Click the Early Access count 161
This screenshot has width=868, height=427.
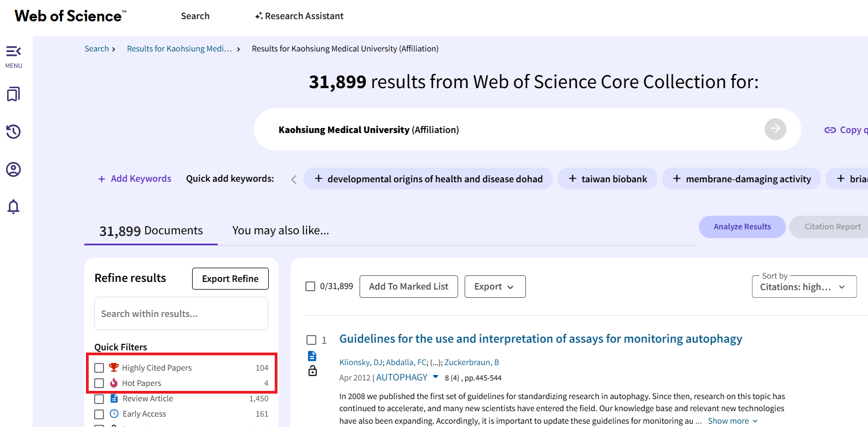coord(262,414)
